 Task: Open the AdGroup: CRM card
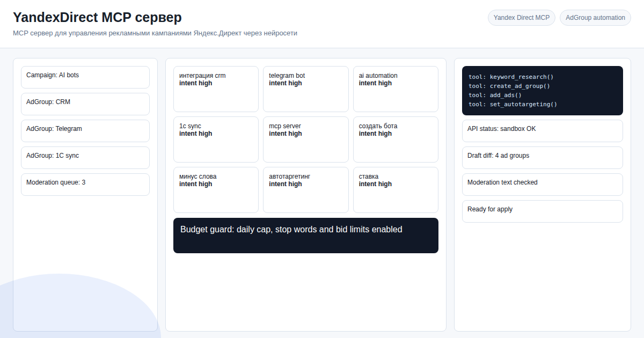[85, 104]
